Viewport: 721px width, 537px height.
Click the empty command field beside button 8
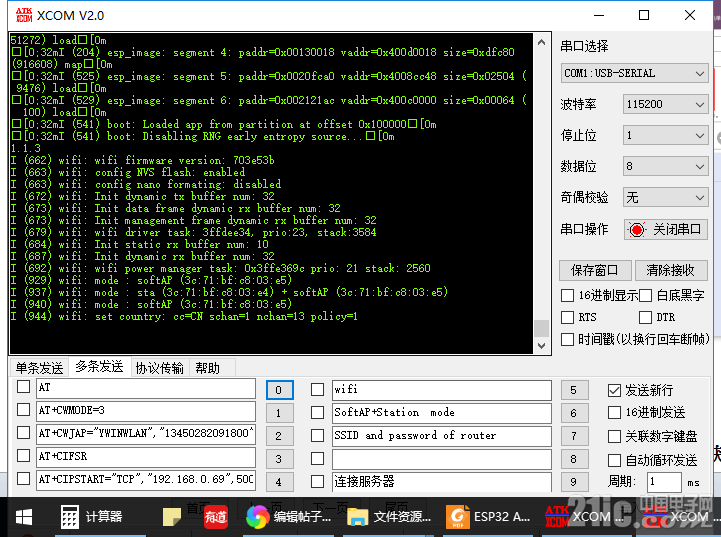442,459
